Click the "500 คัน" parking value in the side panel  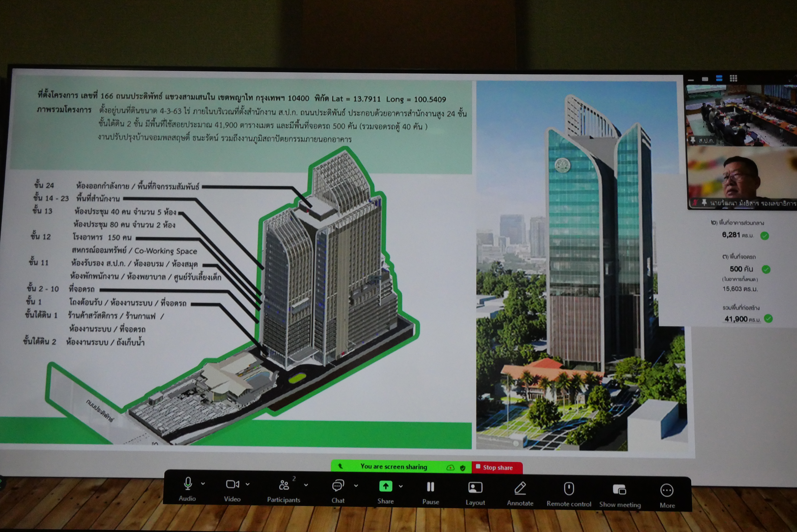tap(741, 269)
